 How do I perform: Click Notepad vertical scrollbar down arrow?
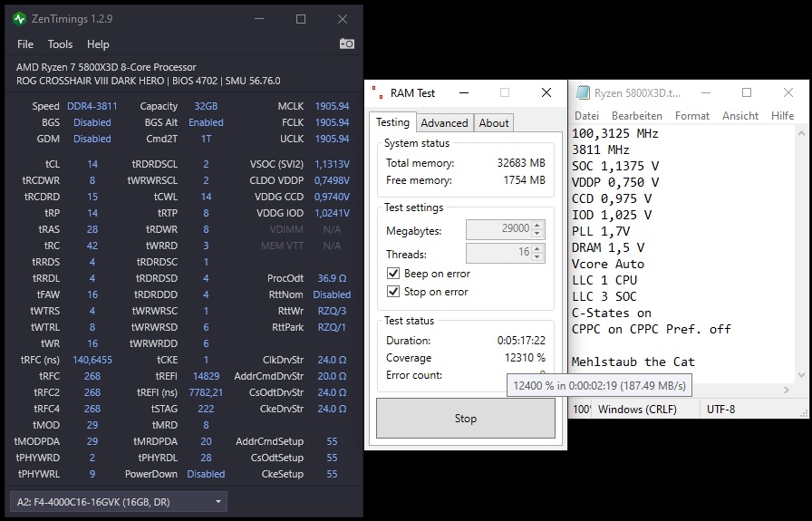click(801, 374)
